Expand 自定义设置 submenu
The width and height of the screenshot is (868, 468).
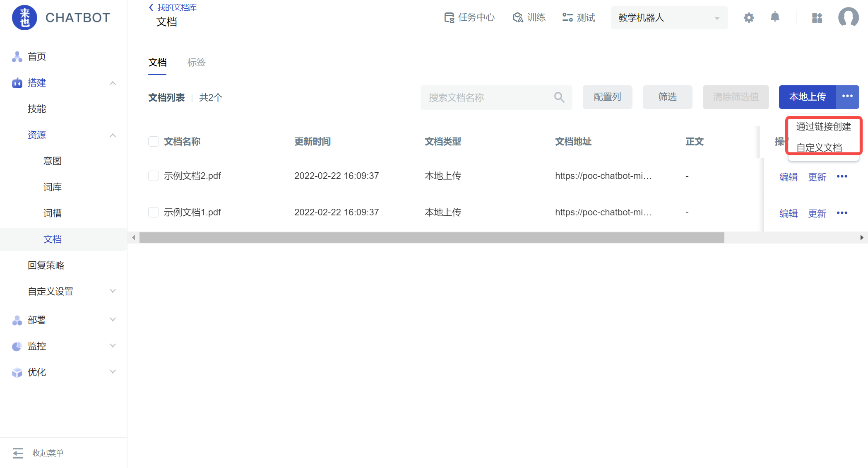click(x=113, y=291)
